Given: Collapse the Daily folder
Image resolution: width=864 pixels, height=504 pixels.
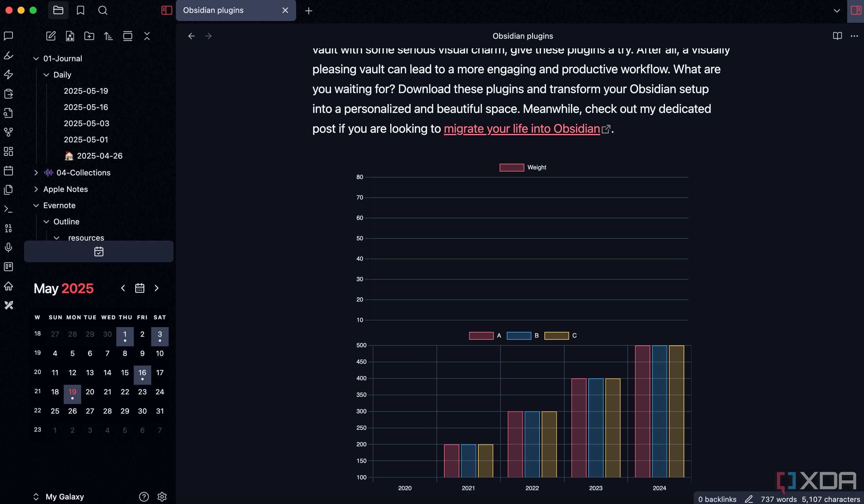Looking at the screenshot, I should point(47,75).
